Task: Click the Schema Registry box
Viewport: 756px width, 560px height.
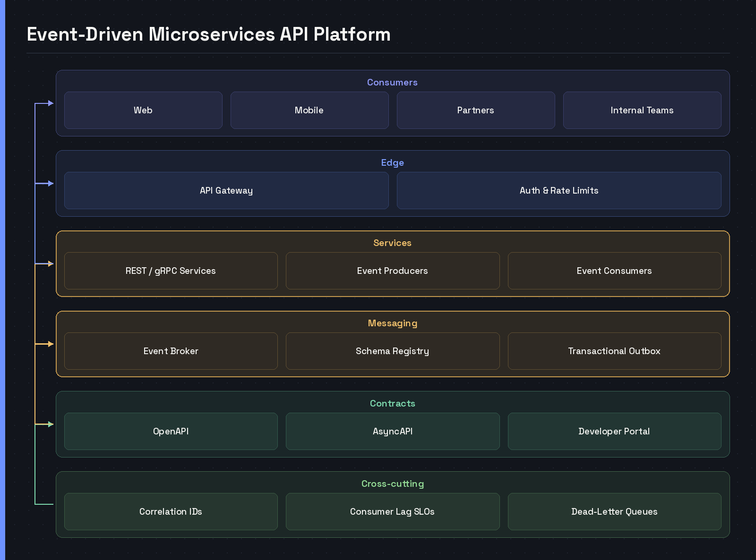Action: pos(393,351)
